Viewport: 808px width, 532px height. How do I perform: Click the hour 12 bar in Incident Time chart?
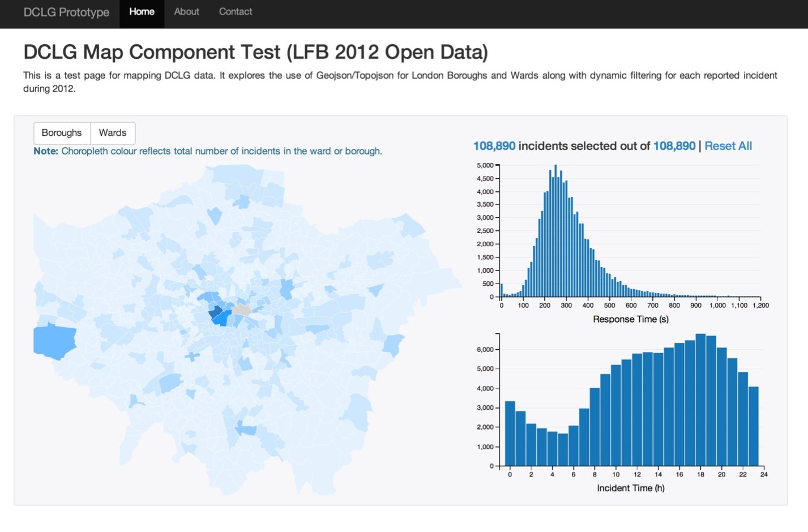coord(637,410)
